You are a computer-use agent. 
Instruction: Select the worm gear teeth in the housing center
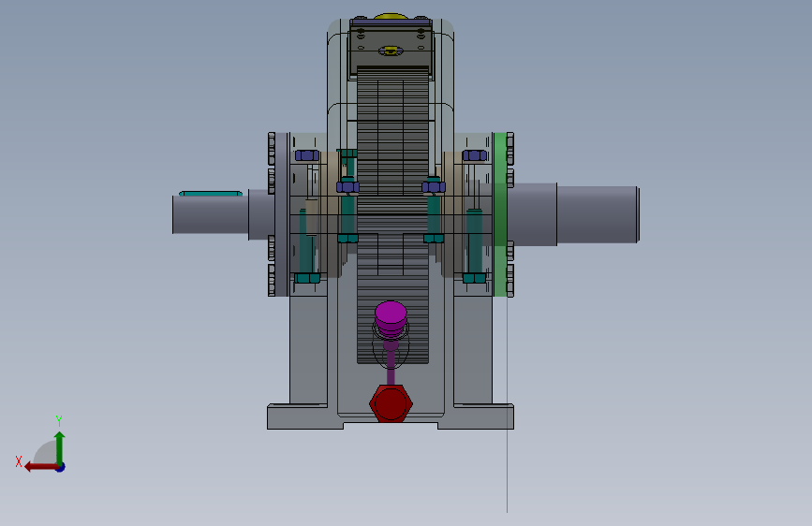pyautogui.click(x=392, y=215)
